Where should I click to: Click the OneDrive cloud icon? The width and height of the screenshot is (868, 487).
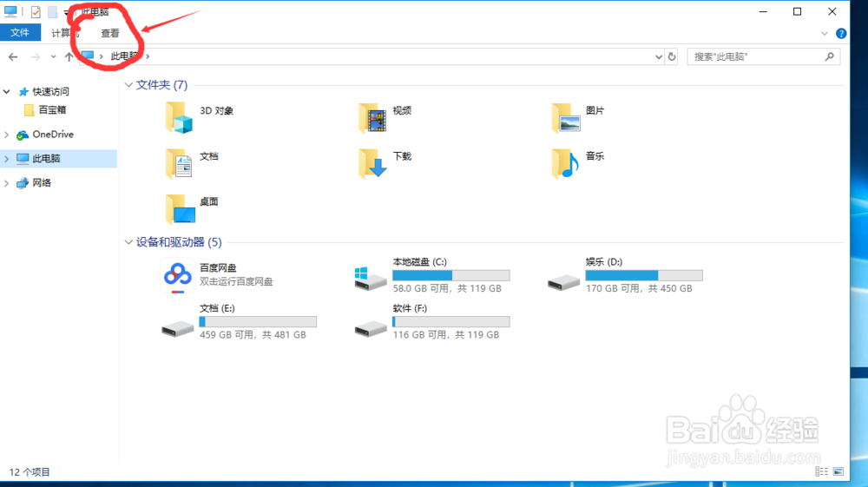(x=23, y=135)
